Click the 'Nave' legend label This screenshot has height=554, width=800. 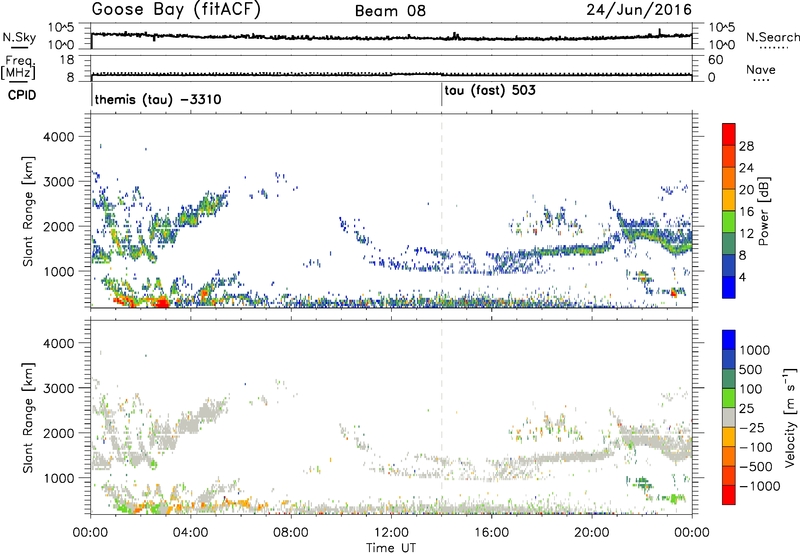click(x=761, y=70)
